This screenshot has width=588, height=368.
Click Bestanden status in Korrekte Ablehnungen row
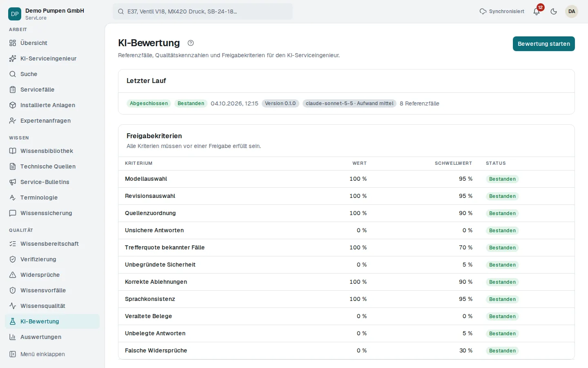pos(502,282)
